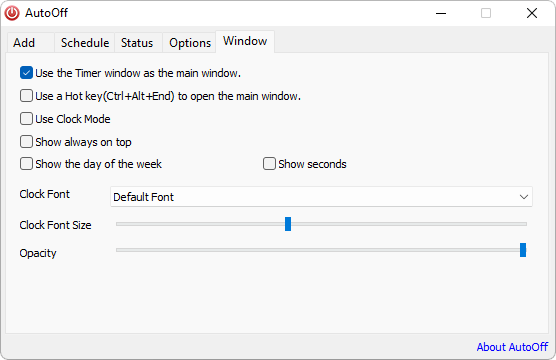Click the Default Font combo box text
The width and height of the screenshot is (556, 360).
click(x=143, y=197)
